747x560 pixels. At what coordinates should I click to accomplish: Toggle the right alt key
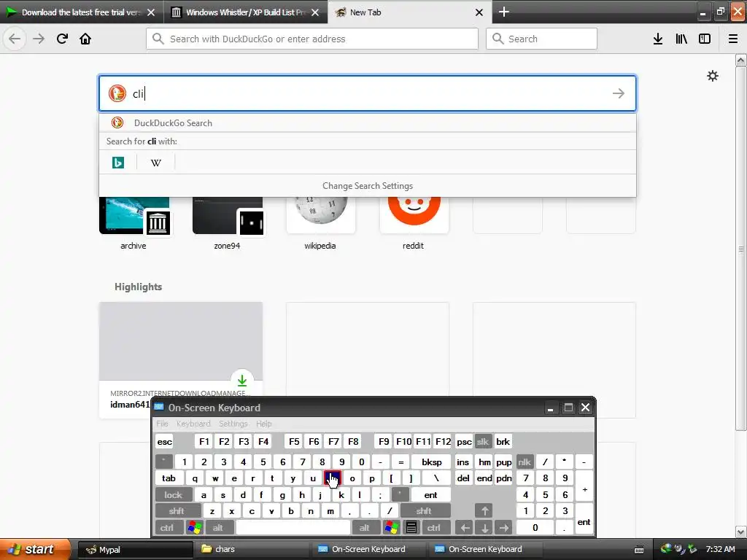coord(365,527)
